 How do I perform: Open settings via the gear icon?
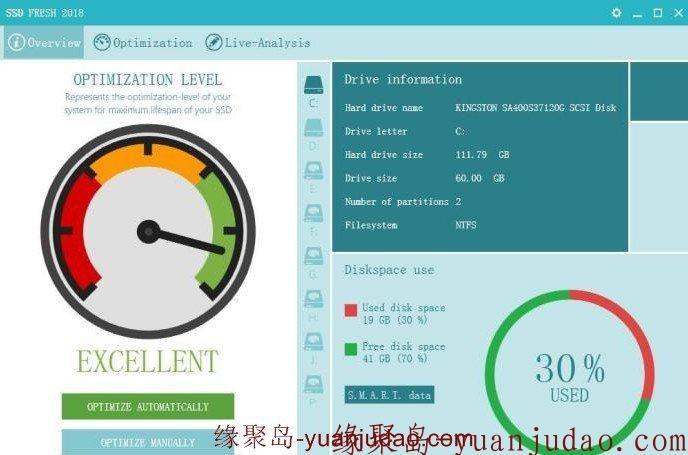pyautogui.click(x=616, y=13)
